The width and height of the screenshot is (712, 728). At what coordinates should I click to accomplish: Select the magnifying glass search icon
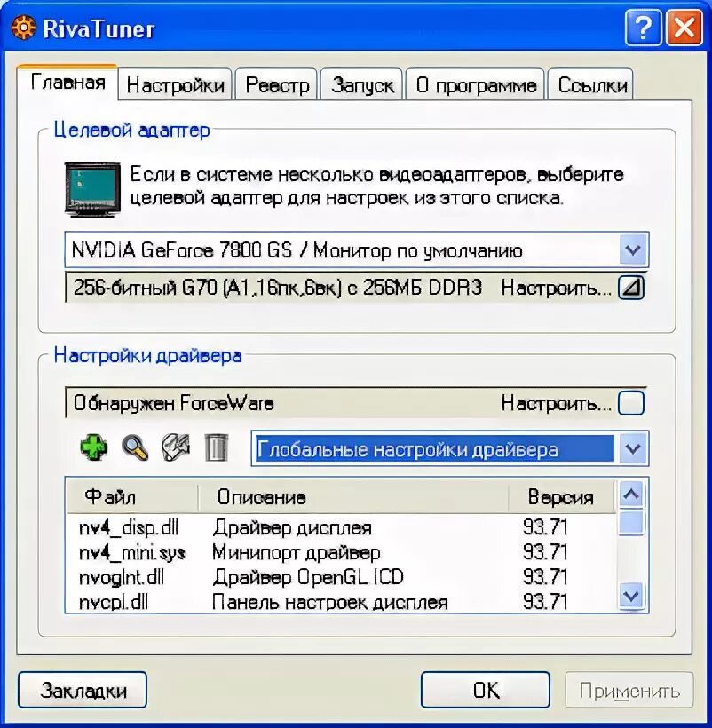(x=133, y=448)
